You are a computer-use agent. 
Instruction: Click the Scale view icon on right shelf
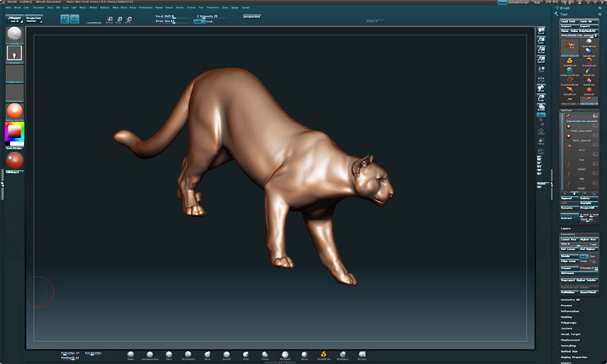click(541, 99)
